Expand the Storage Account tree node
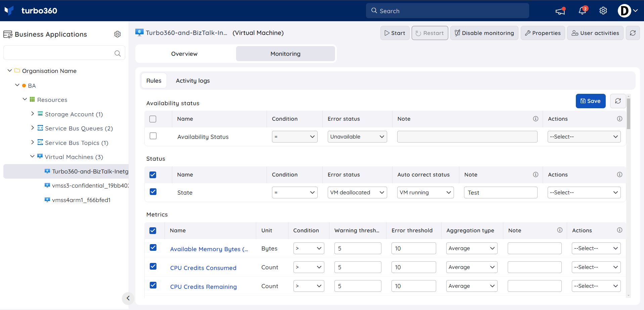 tap(33, 114)
